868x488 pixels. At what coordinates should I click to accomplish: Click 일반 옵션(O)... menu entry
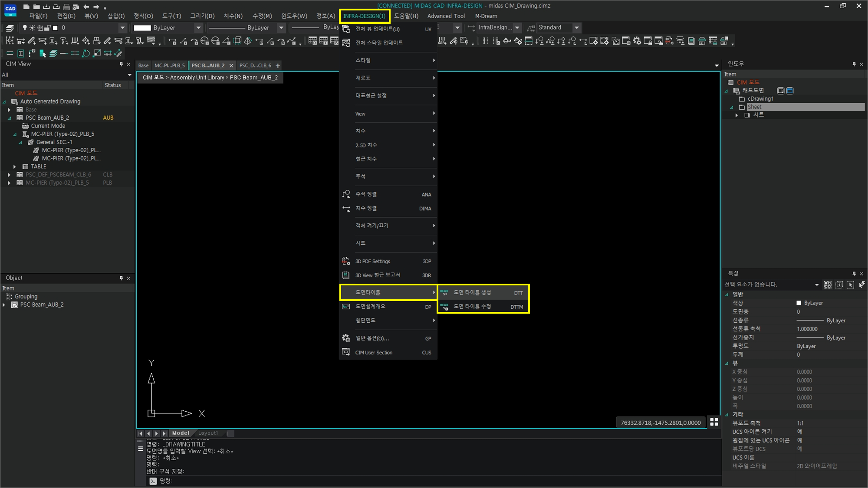click(x=388, y=338)
